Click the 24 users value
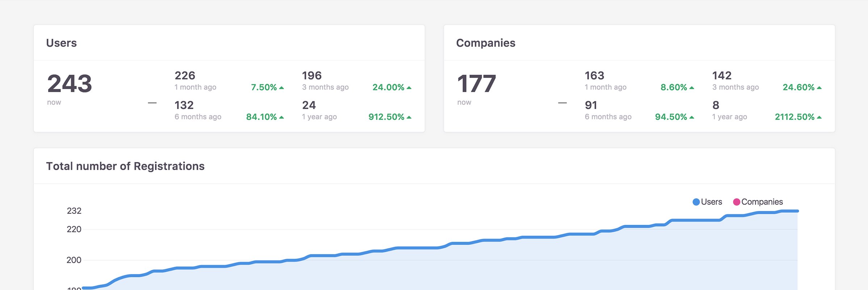The image size is (868, 290). point(309,105)
